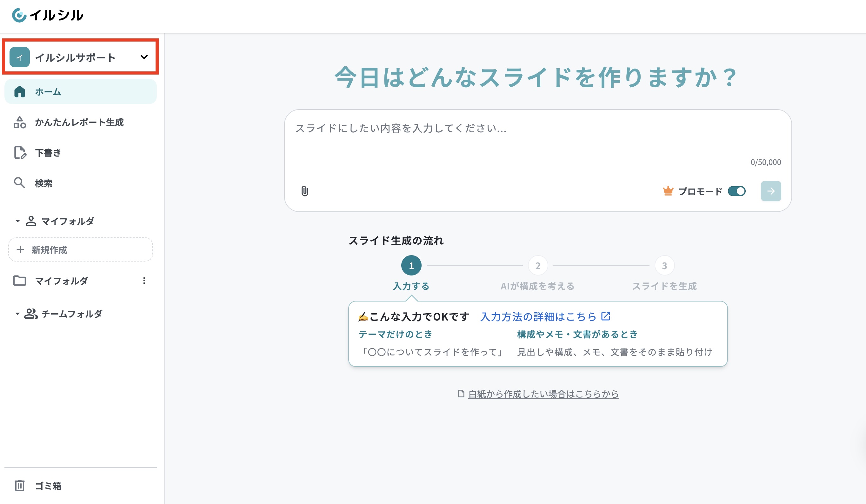Click the マイフォルダ section person icon
This screenshot has height=504, width=866.
31,221
